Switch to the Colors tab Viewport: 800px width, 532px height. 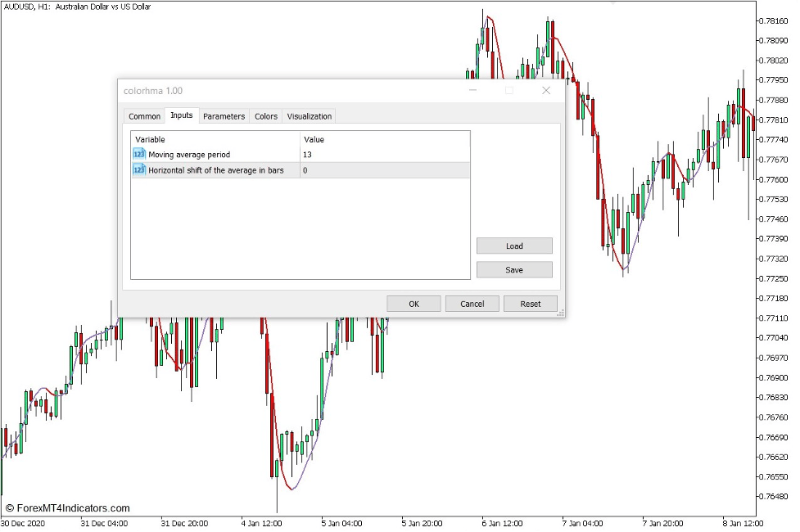265,115
